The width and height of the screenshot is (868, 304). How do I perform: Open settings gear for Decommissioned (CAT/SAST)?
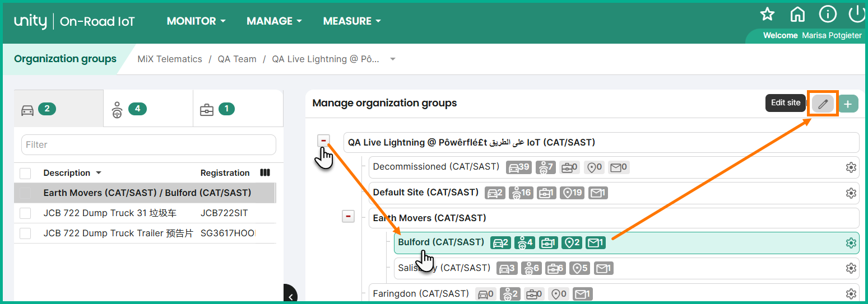(x=851, y=167)
